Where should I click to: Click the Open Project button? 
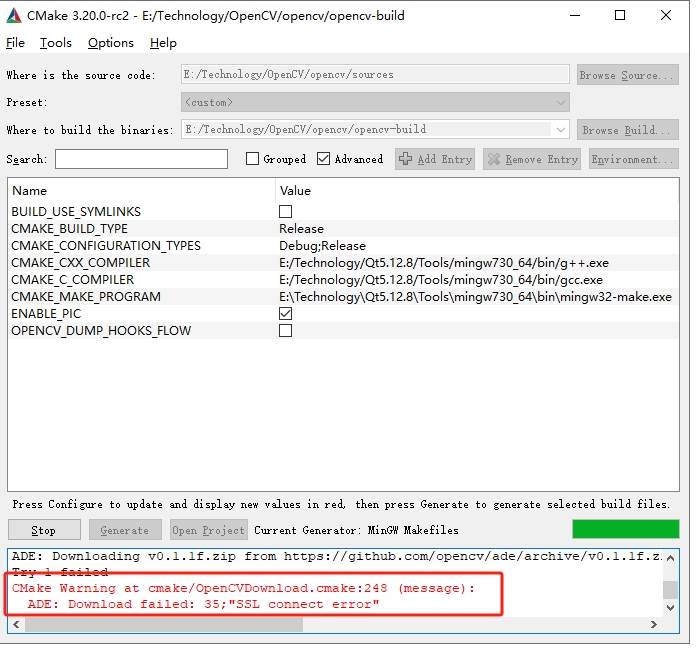coord(208,530)
